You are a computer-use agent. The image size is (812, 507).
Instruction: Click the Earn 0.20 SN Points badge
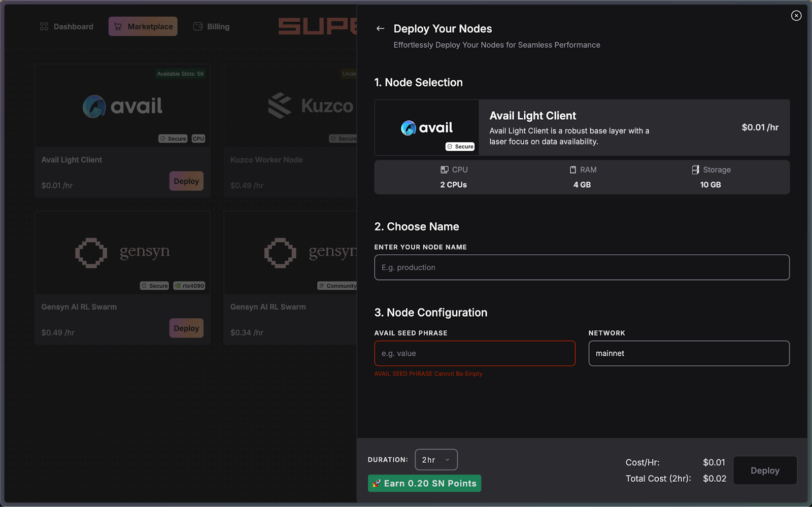click(x=424, y=483)
